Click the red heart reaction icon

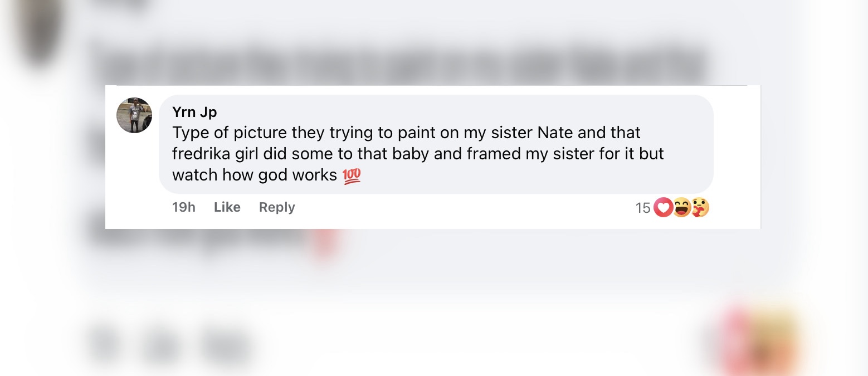663,208
